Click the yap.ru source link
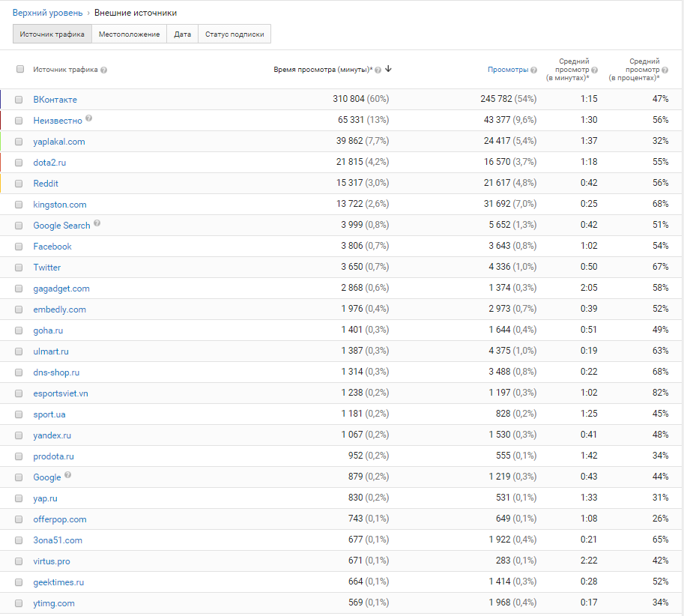This screenshot has width=684, height=616. [x=46, y=498]
